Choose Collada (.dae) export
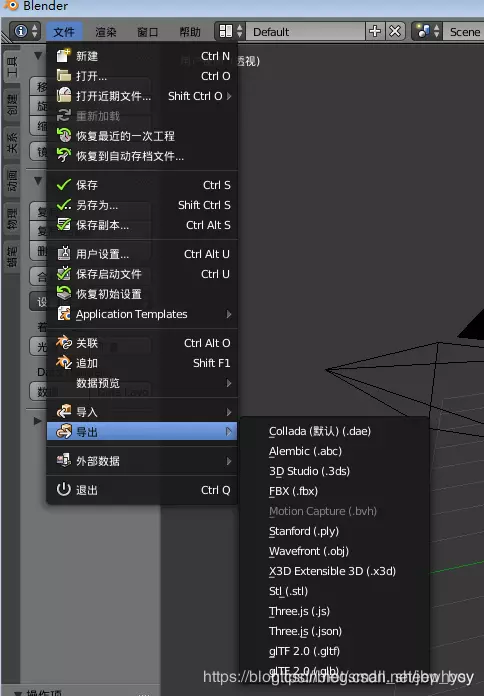Screen dimensions: 484x696 point(320,431)
